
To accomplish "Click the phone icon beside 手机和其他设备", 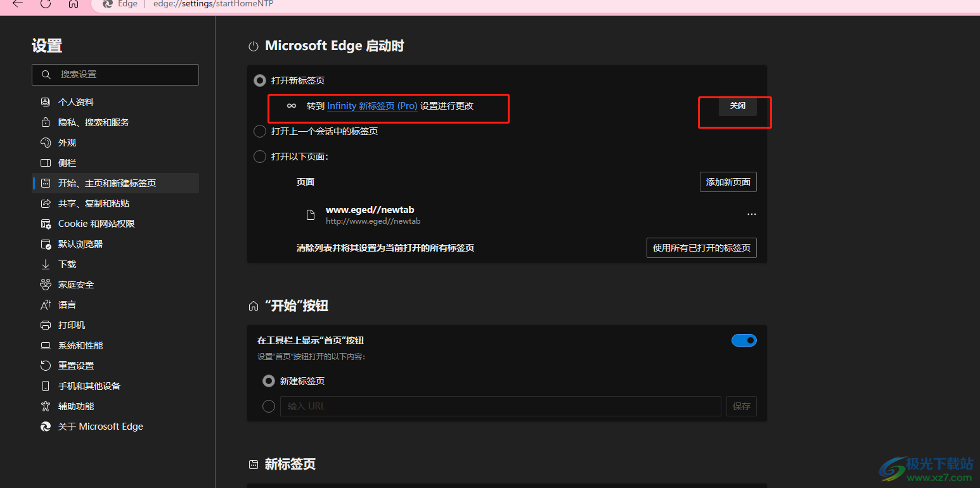I will point(46,386).
